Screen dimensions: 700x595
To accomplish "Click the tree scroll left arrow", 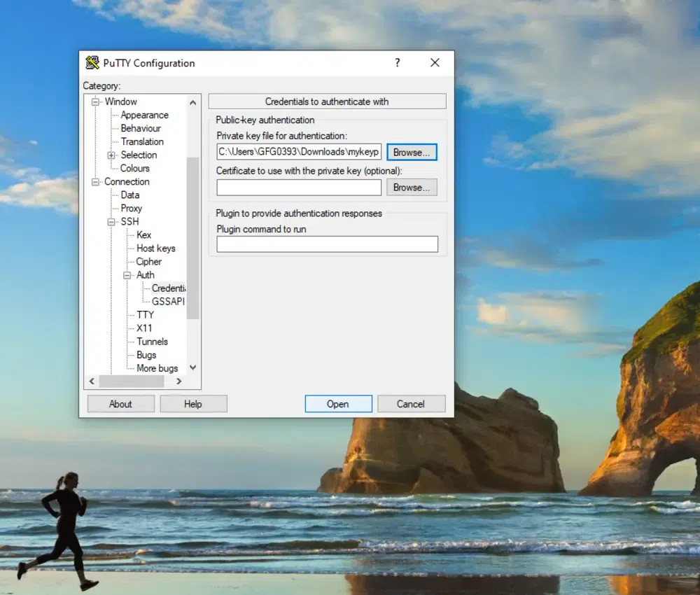I will pos(92,381).
